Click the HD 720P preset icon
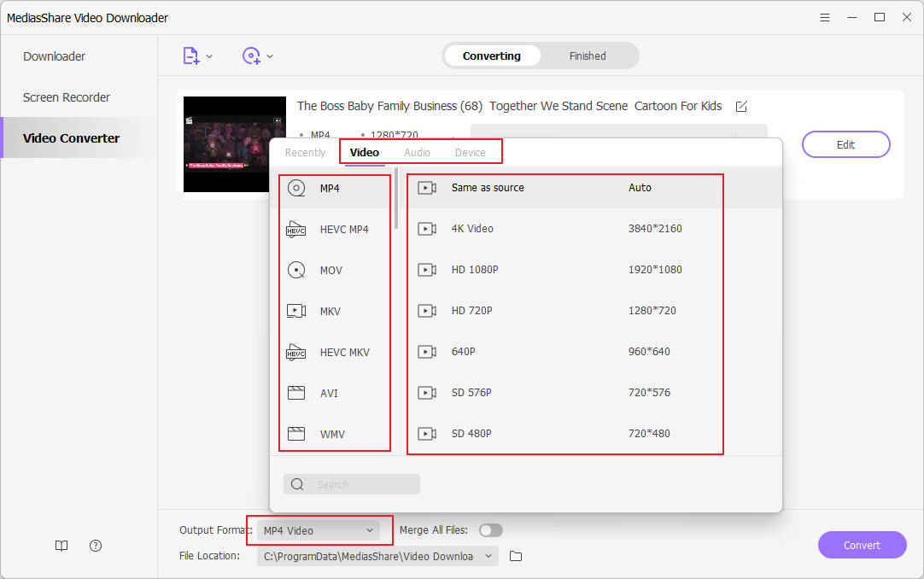924x579 pixels. pos(427,310)
